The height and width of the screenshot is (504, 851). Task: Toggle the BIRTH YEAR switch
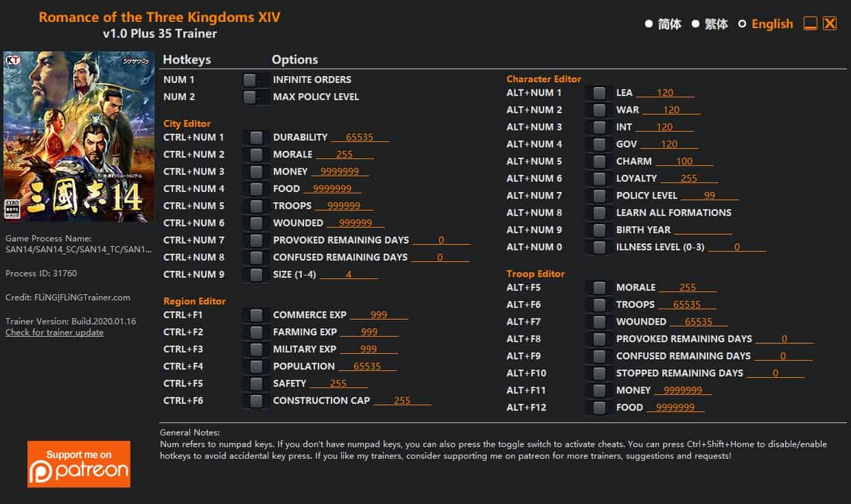(x=599, y=230)
